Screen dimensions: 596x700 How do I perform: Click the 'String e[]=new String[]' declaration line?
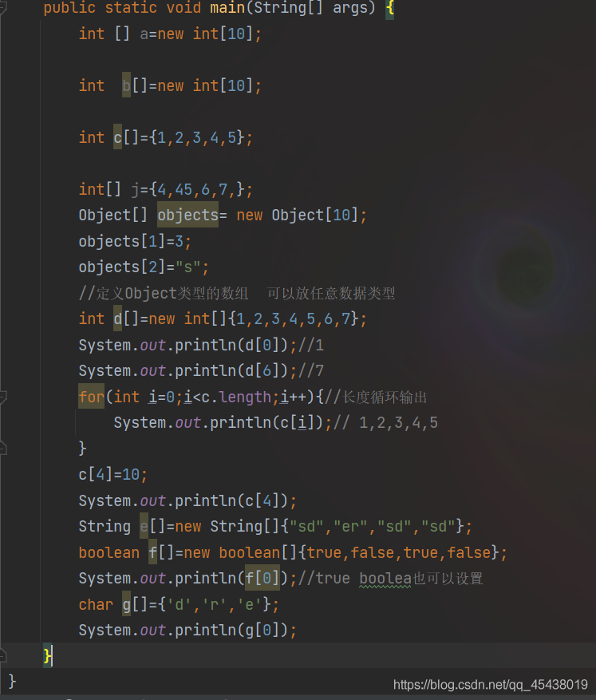275,526
